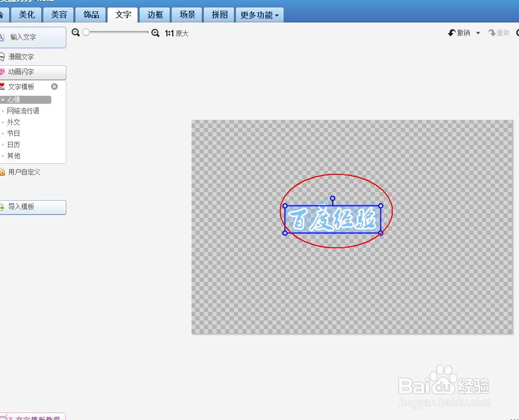
Task: Click the bottom-right resize handle of text box
Action: point(380,233)
